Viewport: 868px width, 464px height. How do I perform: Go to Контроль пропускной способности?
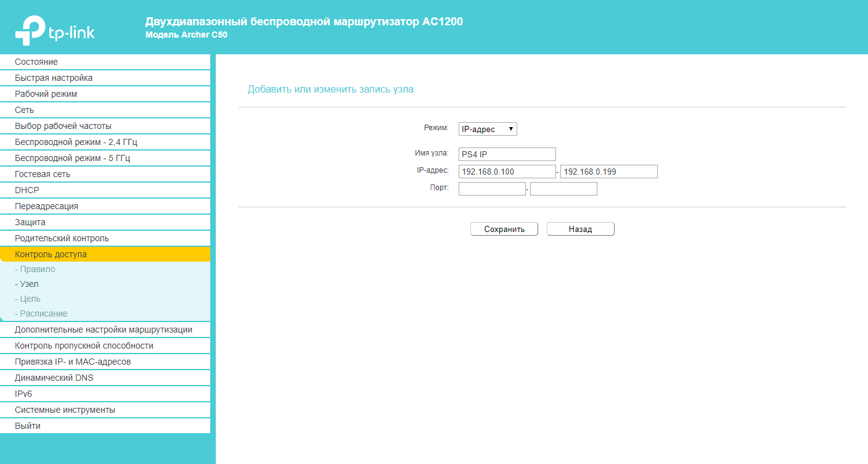click(105, 346)
